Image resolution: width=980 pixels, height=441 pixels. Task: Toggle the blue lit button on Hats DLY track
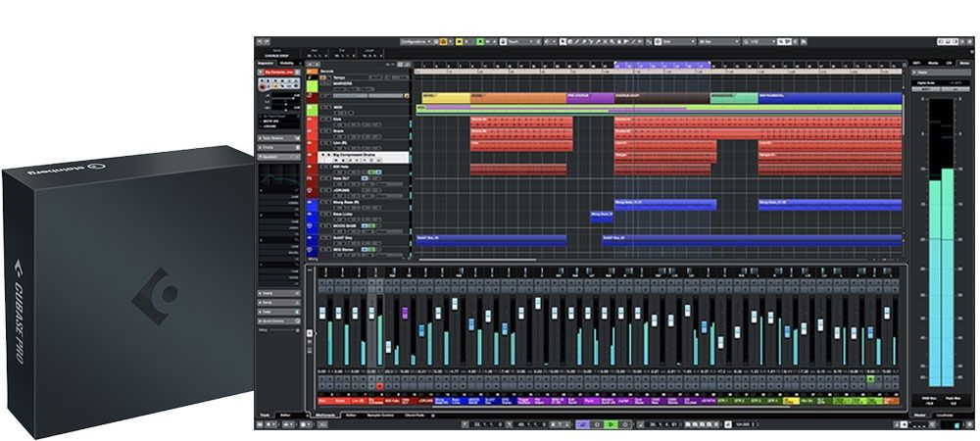(365, 178)
